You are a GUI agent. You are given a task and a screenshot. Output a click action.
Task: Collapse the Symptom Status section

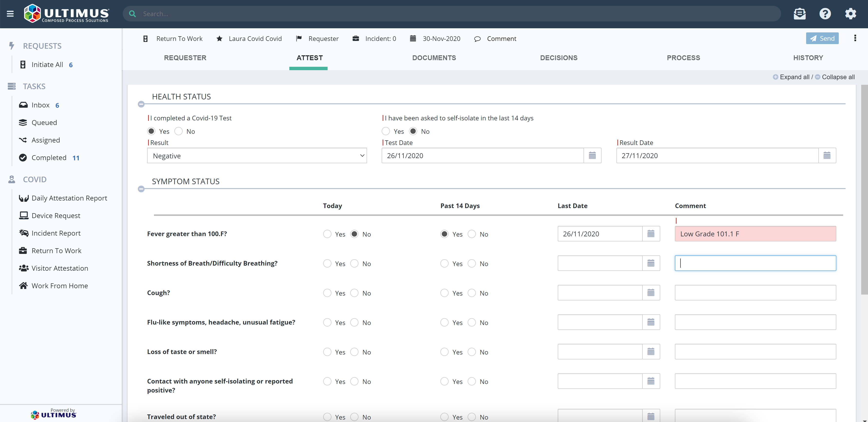click(x=141, y=189)
